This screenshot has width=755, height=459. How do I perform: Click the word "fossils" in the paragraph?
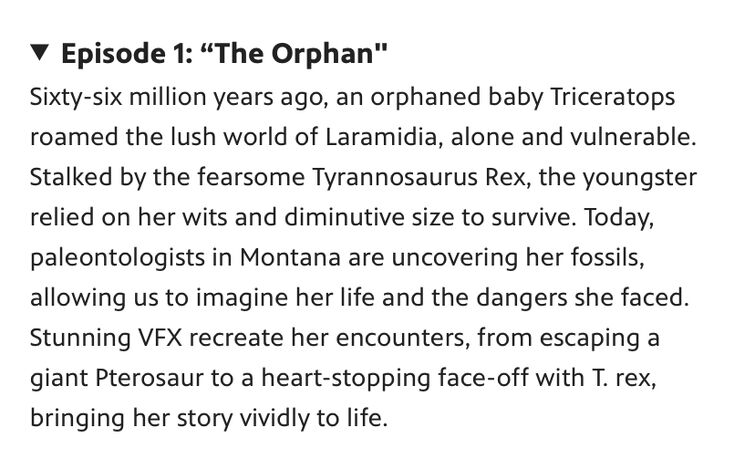[x=608, y=257]
